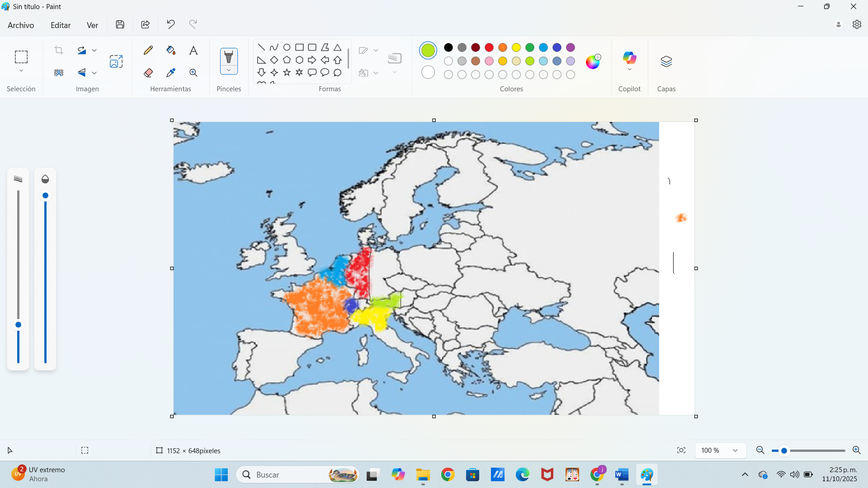Open the Capas layers panel

[x=666, y=61]
